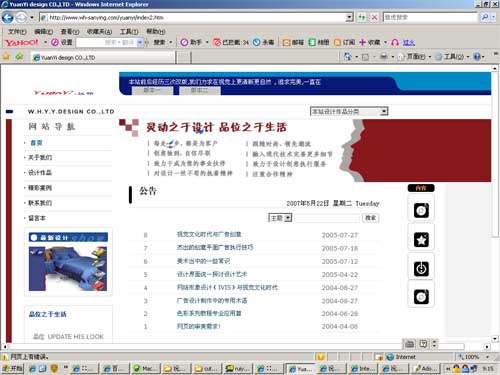500x375 pixels.
Task: Click the magnifier search icon in toolbar
Action: point(485,17)
